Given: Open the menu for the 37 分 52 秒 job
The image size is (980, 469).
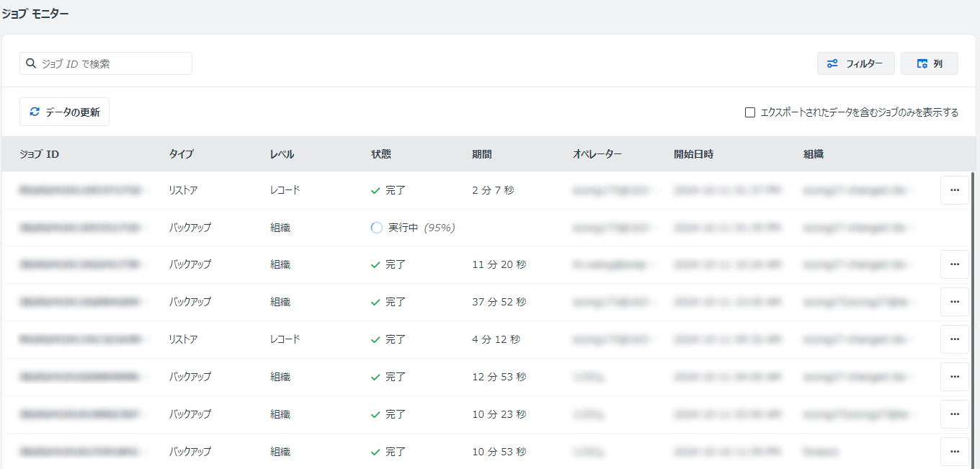Looking at the screenshot, I should click(954, 302).
